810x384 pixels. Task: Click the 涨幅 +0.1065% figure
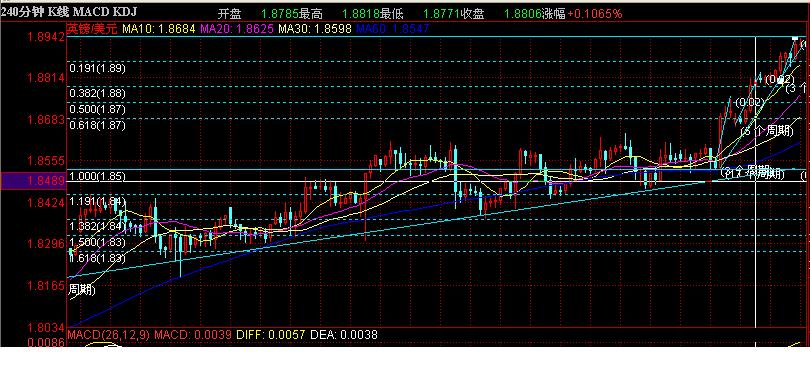click(x=595, y=14)
